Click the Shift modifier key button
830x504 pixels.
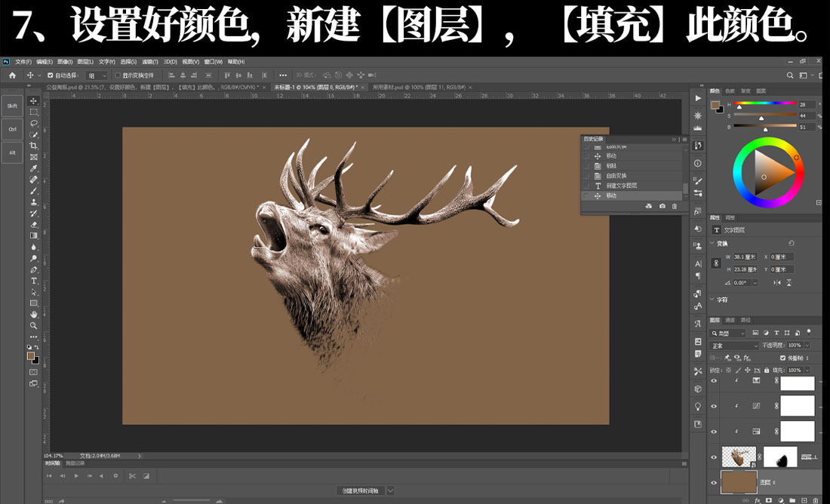12,106
